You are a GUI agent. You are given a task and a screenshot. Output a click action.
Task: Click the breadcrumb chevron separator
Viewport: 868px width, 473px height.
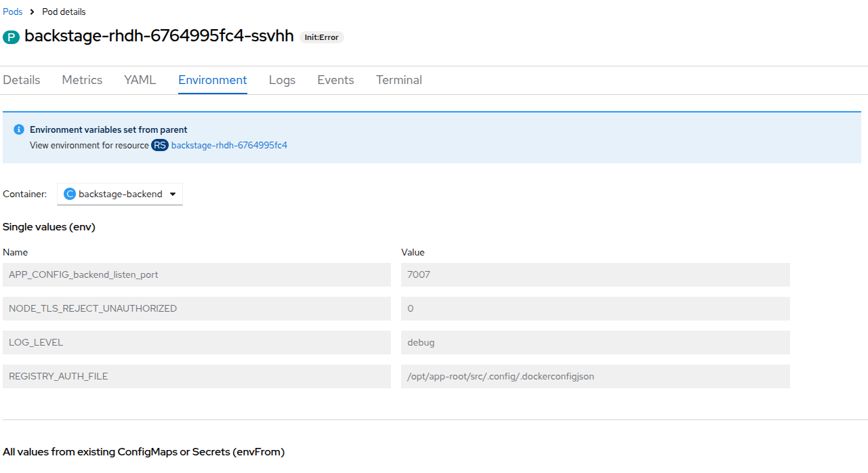32,12
